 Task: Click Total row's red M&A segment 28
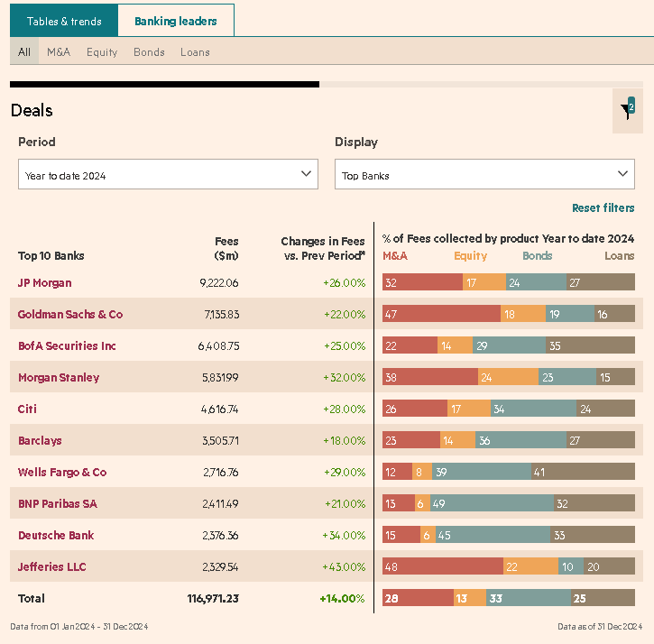click(x=418, y=597)
